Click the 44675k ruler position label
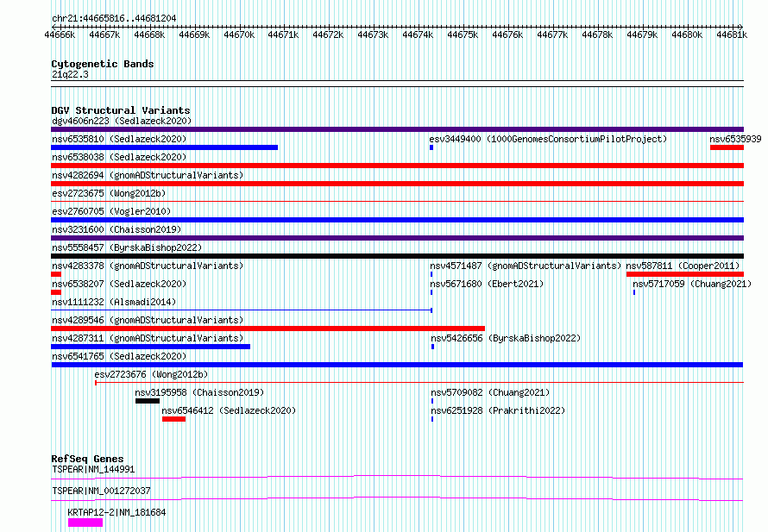Image resolution: width=768 pixels, height=532 pixels. tap(463, 34)
